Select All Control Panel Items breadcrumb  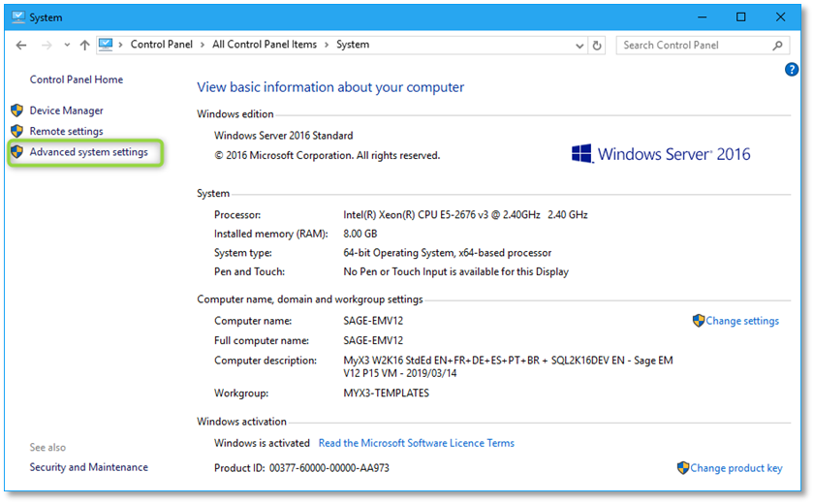(x=265, y=45)
